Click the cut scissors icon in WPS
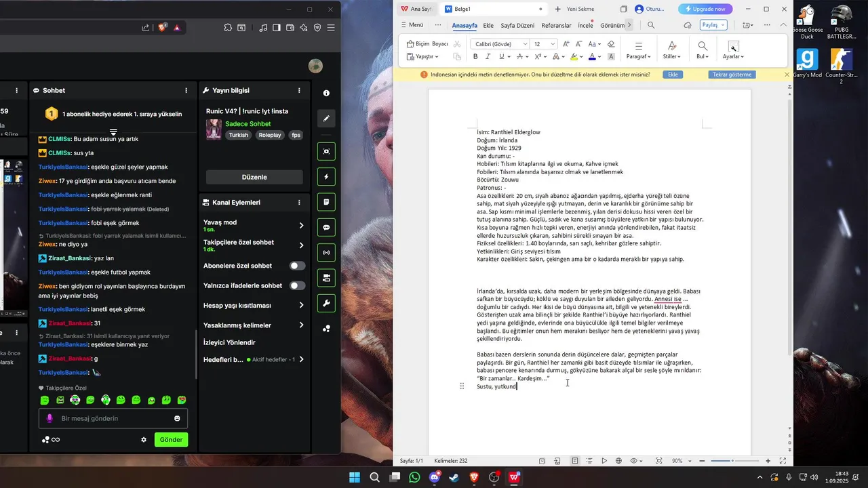This screenshot has height=488, width=868. [457, 44]
